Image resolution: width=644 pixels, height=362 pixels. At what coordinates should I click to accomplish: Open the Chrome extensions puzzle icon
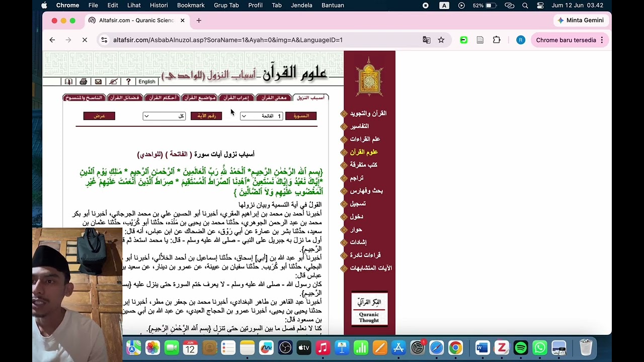(x=497, y=40)
